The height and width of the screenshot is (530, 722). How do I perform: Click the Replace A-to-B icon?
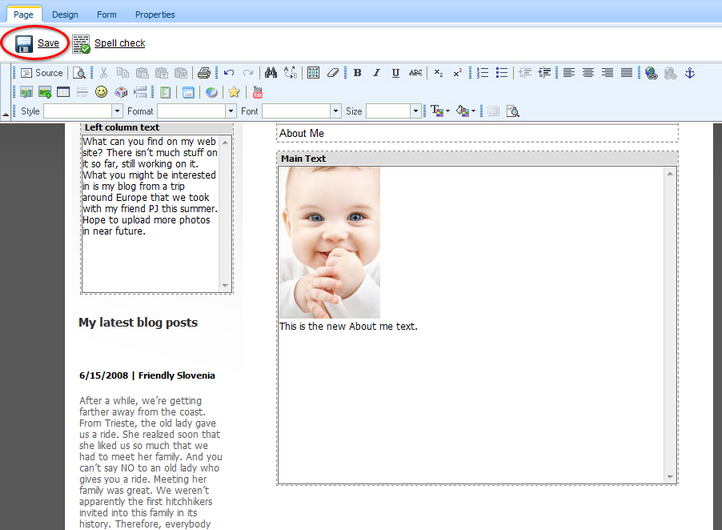(x=291, y=73)
